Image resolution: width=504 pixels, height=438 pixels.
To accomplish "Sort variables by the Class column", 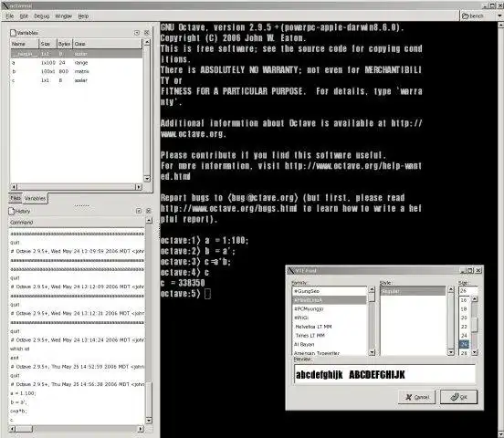I will coord(108,44).
